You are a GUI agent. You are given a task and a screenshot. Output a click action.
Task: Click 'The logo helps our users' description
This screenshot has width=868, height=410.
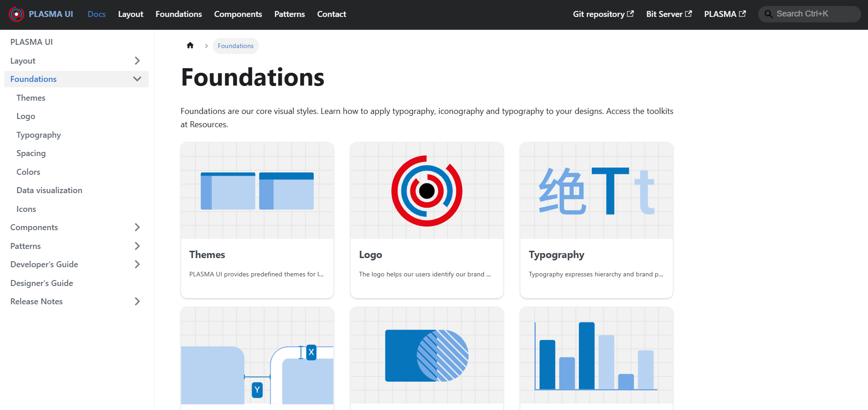click(425, 274)
